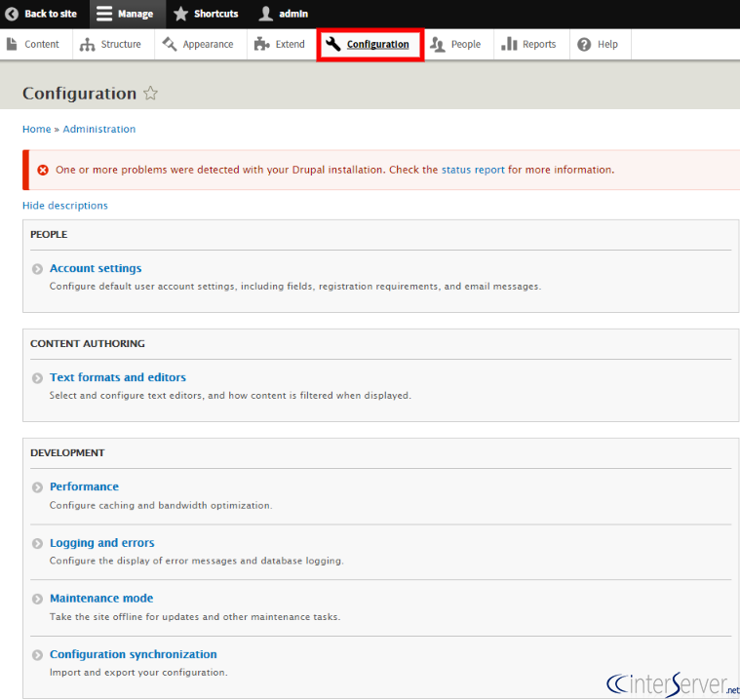Click the Help question mark icon
Image resolution: width=740 pixels, height=700 pixels.
(x=584, y=45)
